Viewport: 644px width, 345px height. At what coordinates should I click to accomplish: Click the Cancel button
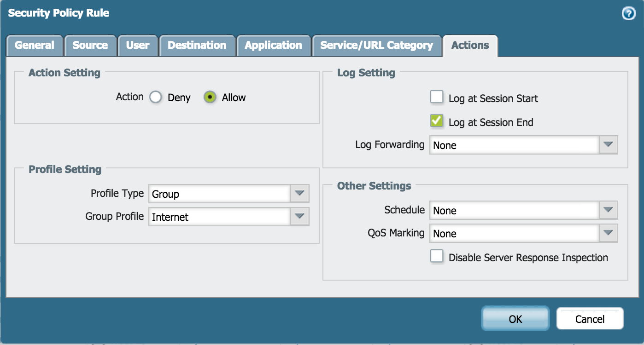pos(590,319)
